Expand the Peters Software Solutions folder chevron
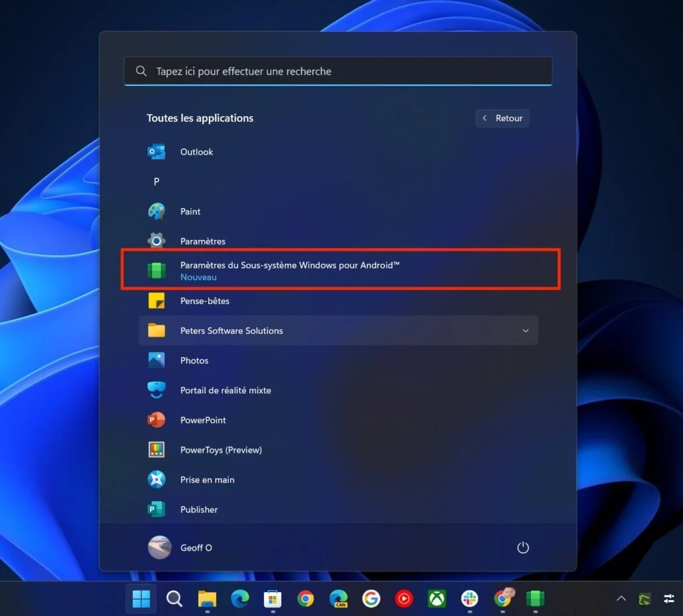Screen dimensions: 683x616 tap(526, 331)
